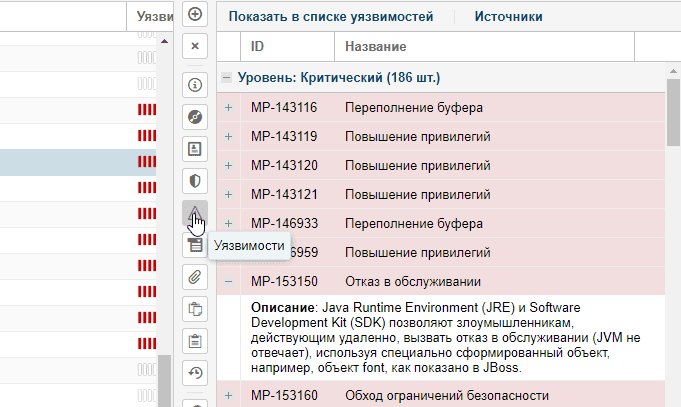This screenshot has width=681, height=407.
Task: Click red severity bars in highlighted left row
Action: (147, 162)
